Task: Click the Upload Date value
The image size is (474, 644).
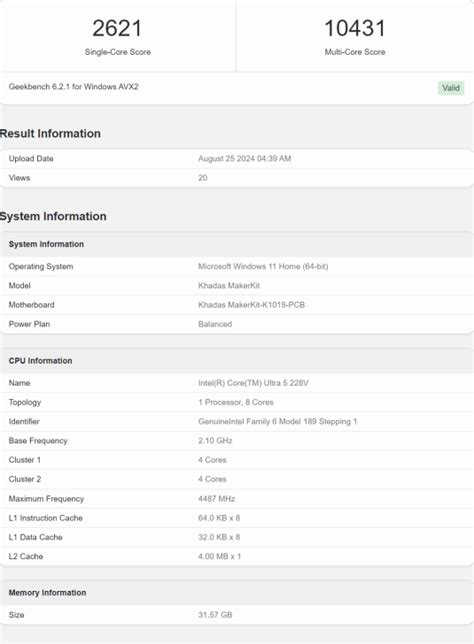Action: [x=244, y=159]
